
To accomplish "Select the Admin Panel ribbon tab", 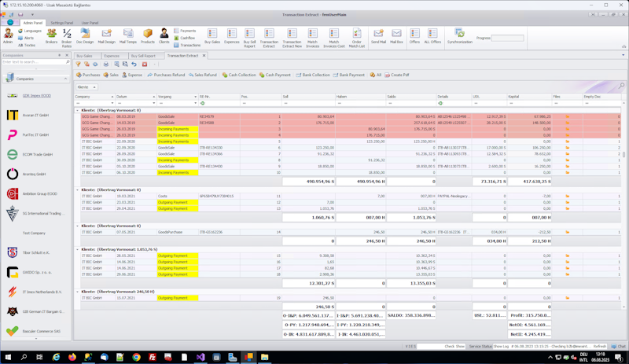I will pyautogui.click(x=32, y=23).
